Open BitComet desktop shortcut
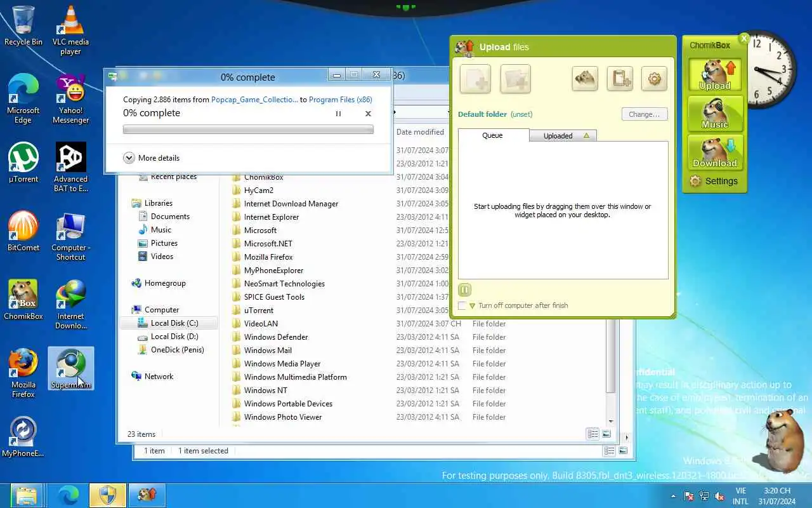 tap(23, 231)
